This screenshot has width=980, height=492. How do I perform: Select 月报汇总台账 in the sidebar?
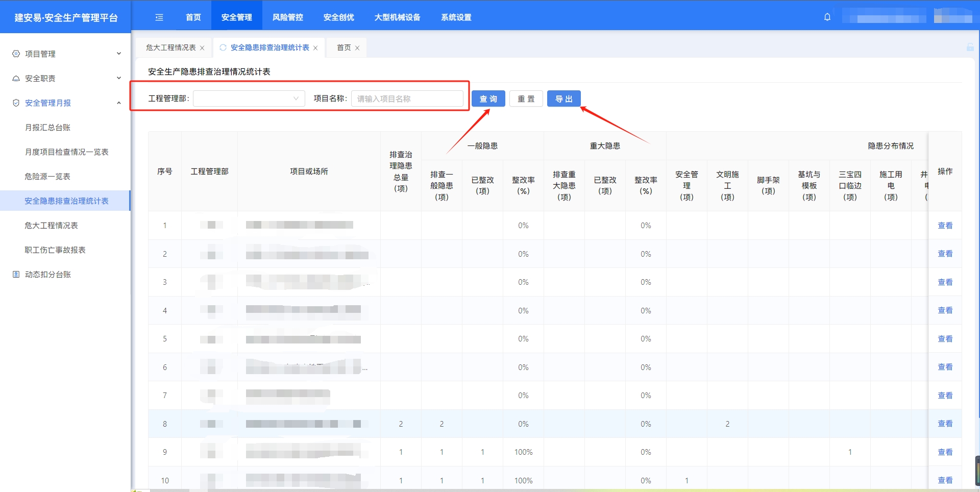pos(47,128)
